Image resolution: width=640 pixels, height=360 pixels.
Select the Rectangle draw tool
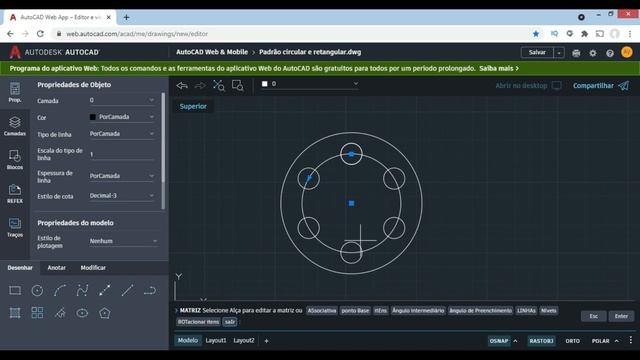[x=15, y=291]
